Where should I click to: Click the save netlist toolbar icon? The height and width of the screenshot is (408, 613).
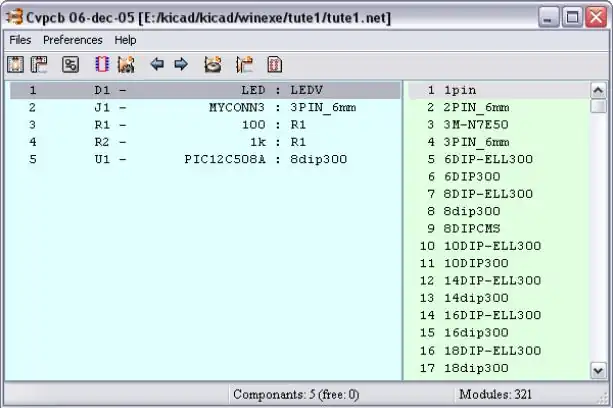pyautogui.click(x=39, y=65)
